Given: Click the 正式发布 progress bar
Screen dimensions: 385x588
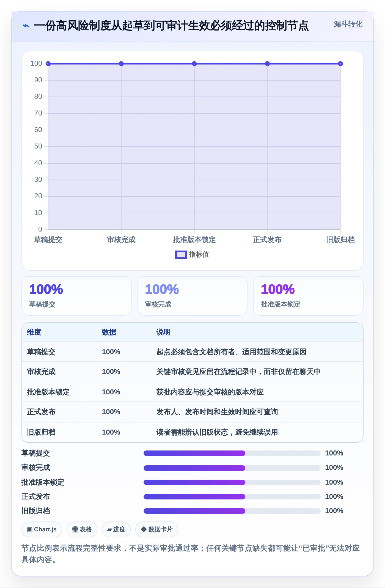Looking at the screenshot, I should [x=232, y=497].
